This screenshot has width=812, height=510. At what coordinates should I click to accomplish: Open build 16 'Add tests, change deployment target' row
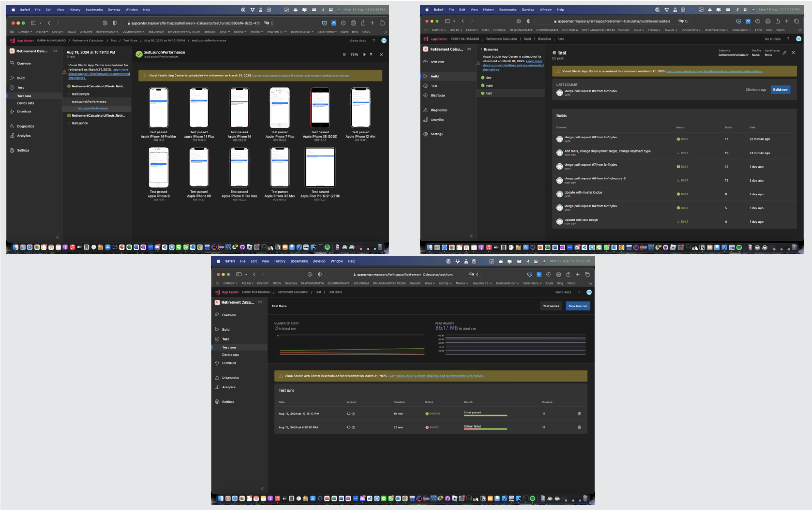pyautogui.click(x=607, y=153)
